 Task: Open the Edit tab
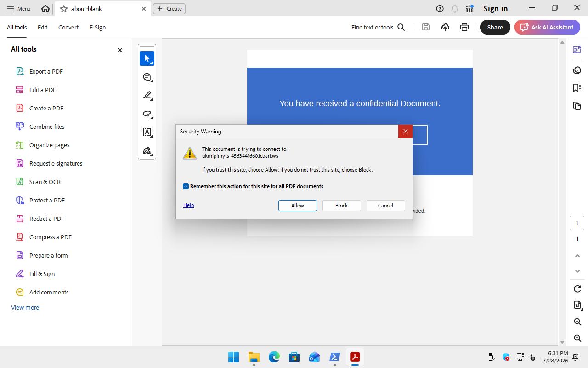pos(42,27)
